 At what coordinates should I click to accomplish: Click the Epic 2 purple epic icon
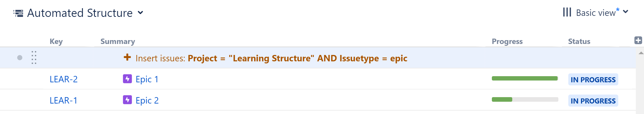pos(127,100)
